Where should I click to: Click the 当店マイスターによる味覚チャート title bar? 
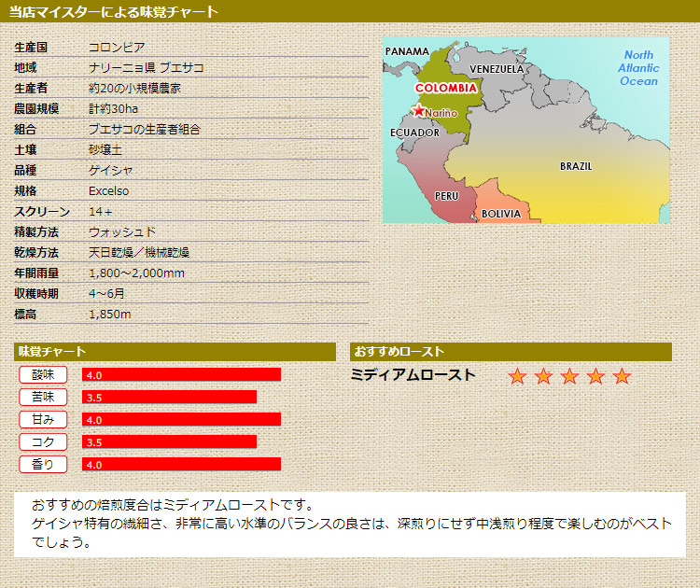pyautogui.click(x=350, y=12)
